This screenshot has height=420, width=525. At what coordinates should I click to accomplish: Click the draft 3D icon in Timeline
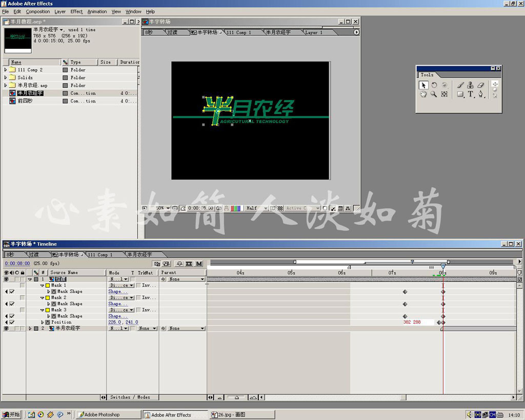click(167, 264)
